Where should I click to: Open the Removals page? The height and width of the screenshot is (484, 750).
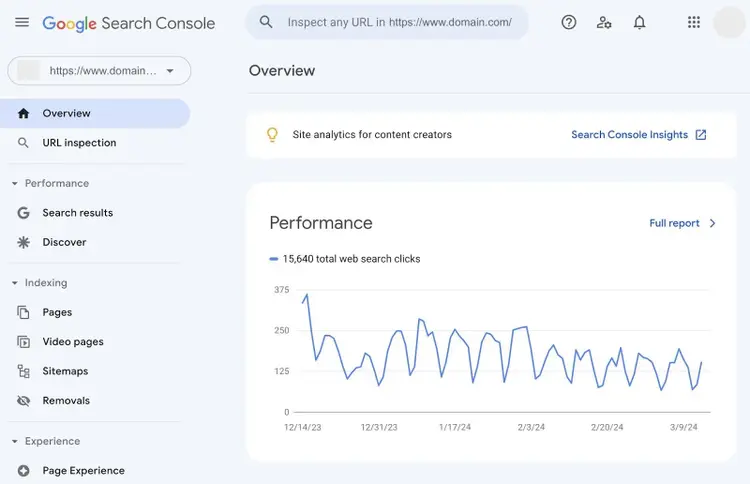tap(95, 401)
